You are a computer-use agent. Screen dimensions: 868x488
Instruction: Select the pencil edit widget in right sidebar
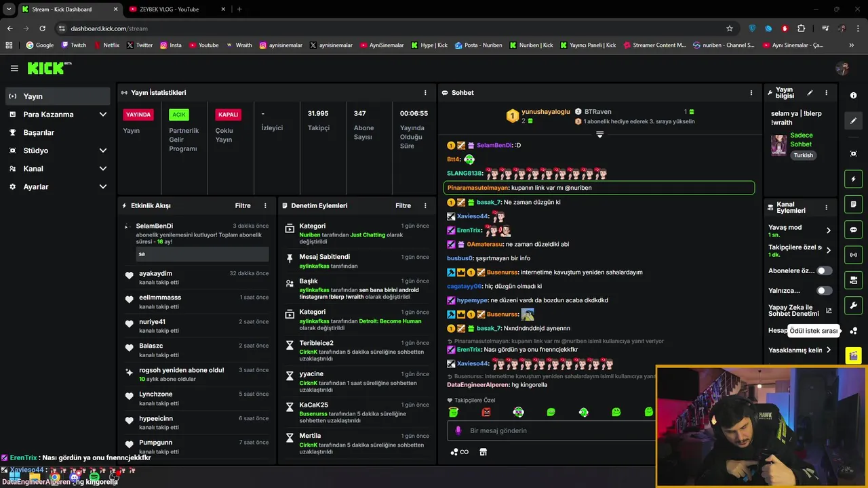[853, 121]
